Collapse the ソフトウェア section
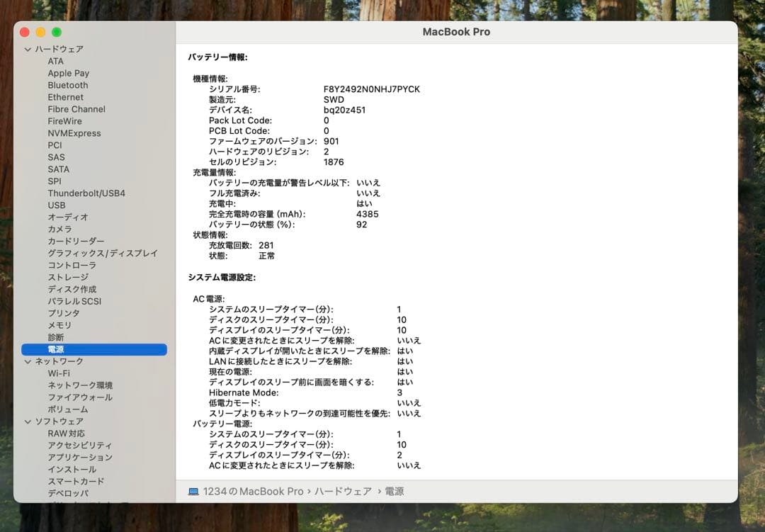This screenshot has height=532, width=765. click(28, 421)
